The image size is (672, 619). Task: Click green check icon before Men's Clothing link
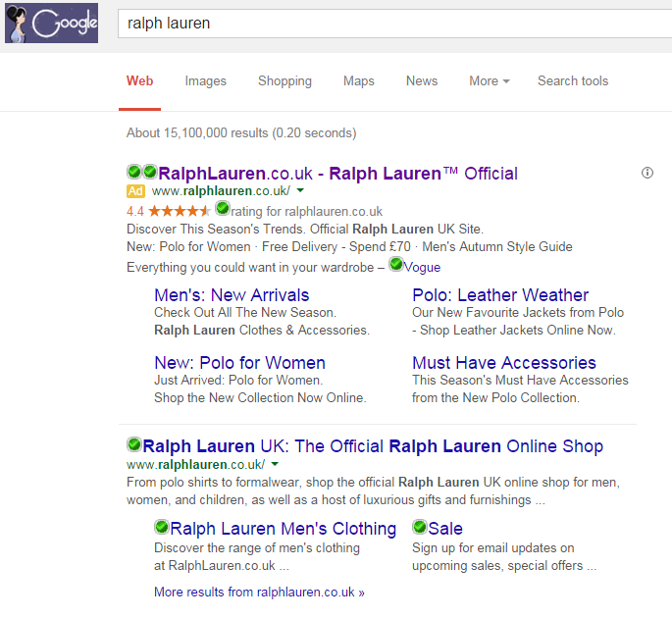(x=162, y=527)
